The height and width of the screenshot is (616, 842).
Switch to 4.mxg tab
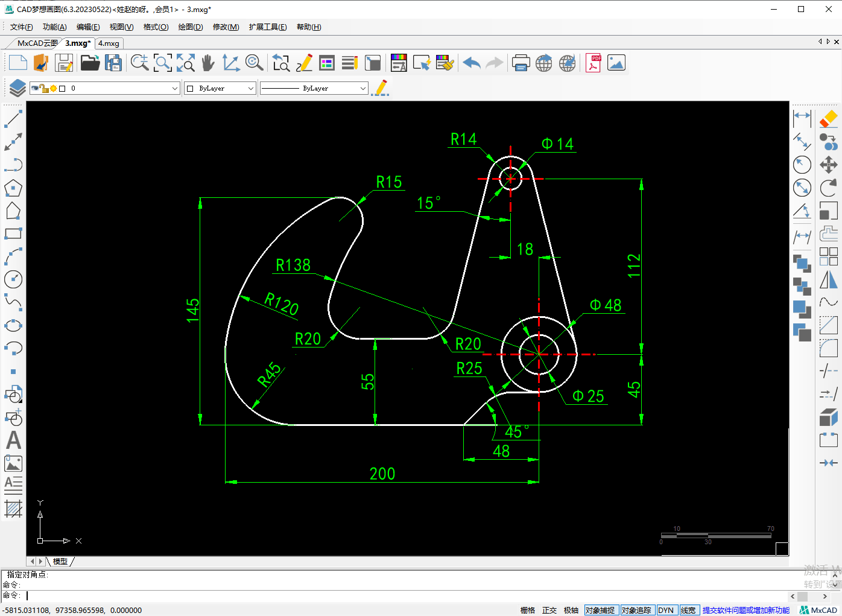tap(109, 43)
